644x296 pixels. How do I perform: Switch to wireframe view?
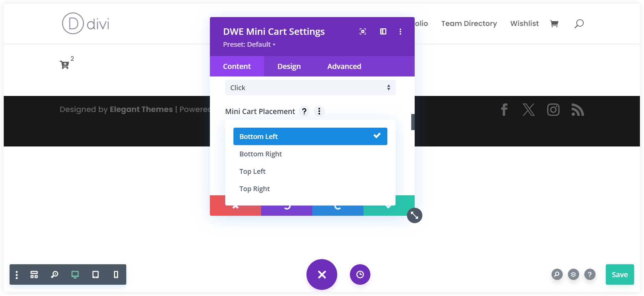[x=34, y=274]
